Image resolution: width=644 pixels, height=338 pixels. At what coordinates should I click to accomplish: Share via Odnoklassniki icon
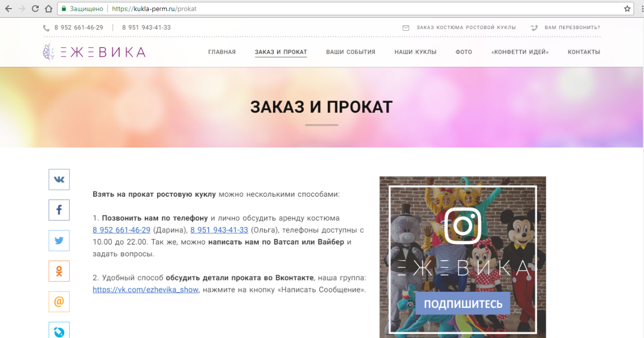tap(59, 271)
